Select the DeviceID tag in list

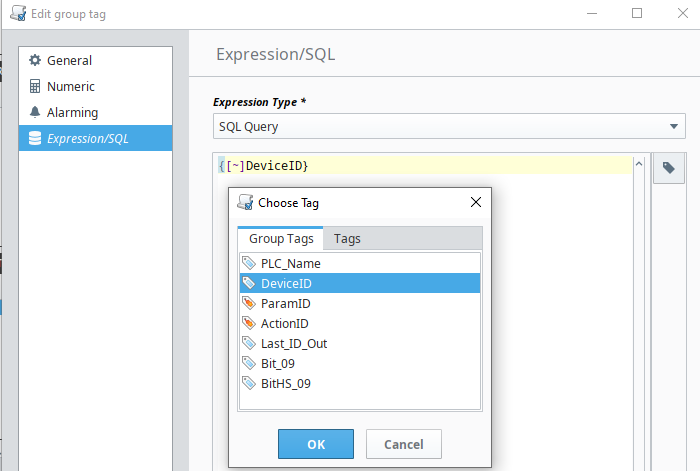tap(286, 284)
